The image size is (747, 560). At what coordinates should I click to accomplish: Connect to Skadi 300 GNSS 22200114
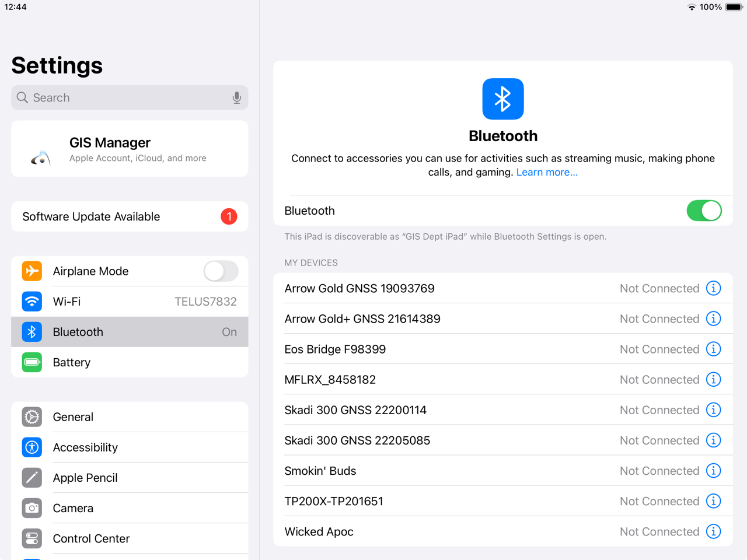[503, 409]
